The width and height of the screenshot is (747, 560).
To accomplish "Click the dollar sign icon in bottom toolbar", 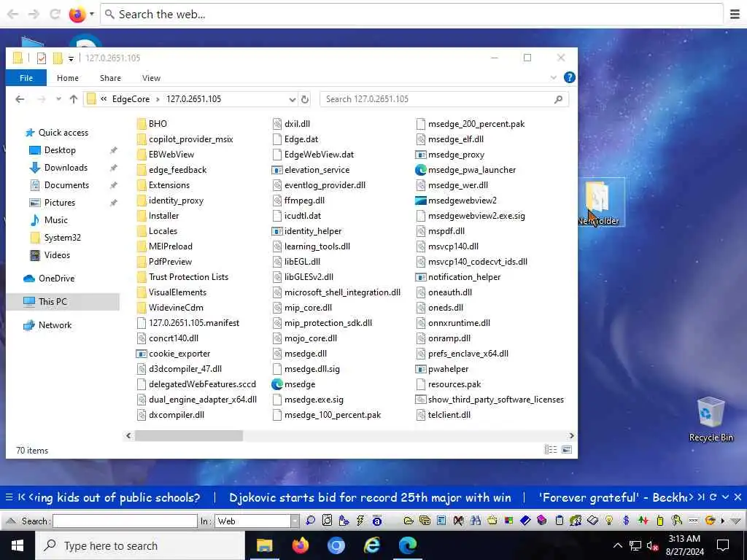I will [x=626, y=521].
